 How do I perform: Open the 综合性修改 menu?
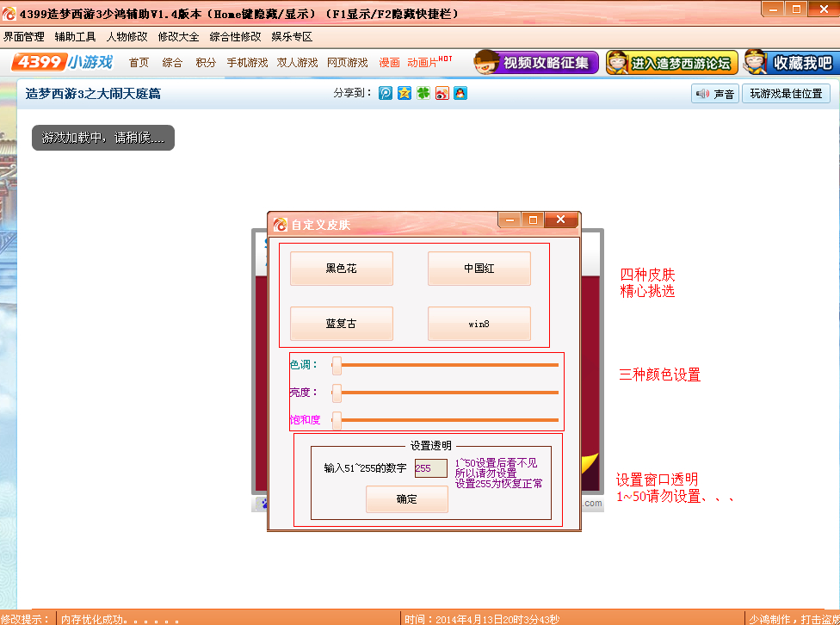pos(235,37)
